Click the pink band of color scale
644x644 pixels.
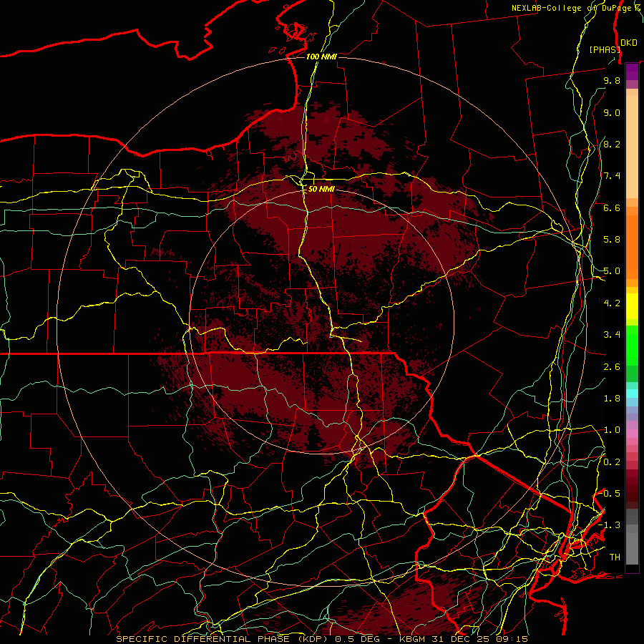click(632, 434)
